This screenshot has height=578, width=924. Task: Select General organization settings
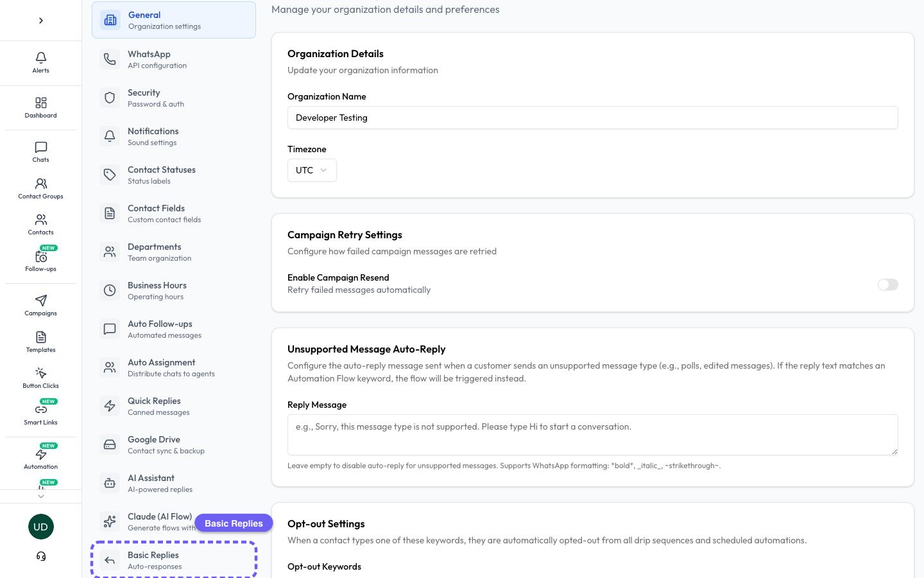click(174, 20)
